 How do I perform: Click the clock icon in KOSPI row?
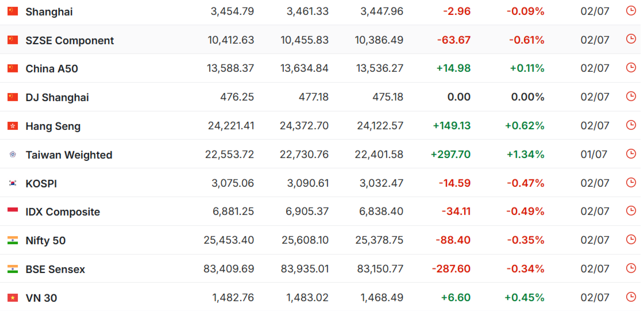pyautogui.click(x=630, y=182)
